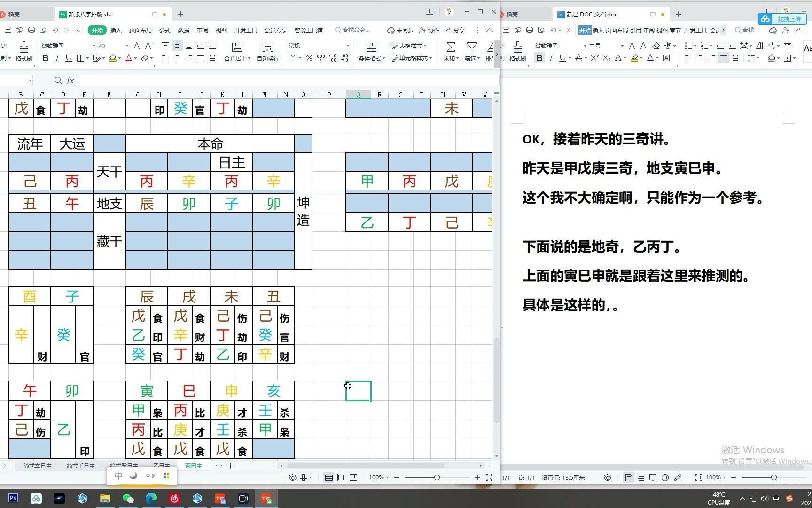
Task: Click the subscript icon in document
Action: (x=607, y=58)
